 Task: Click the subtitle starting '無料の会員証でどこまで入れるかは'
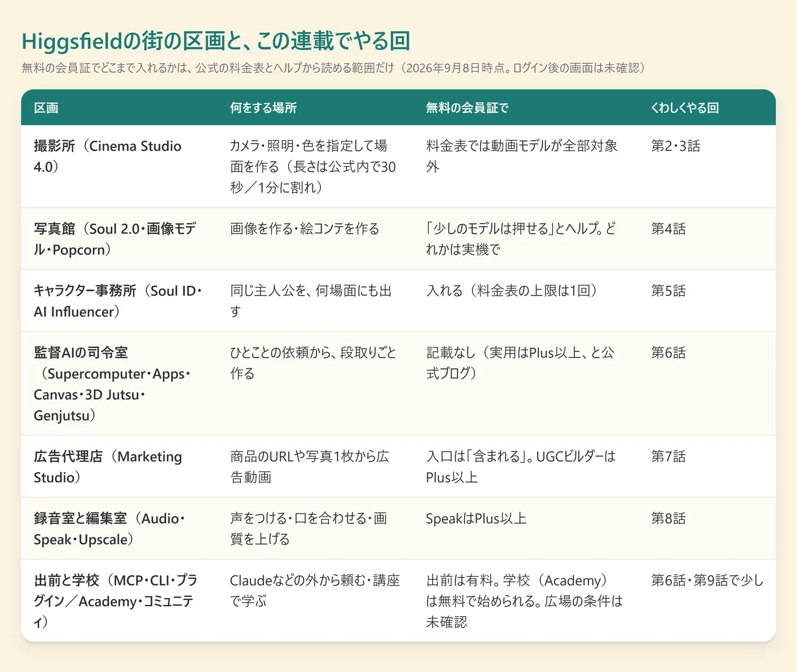[x=335, y=68]
